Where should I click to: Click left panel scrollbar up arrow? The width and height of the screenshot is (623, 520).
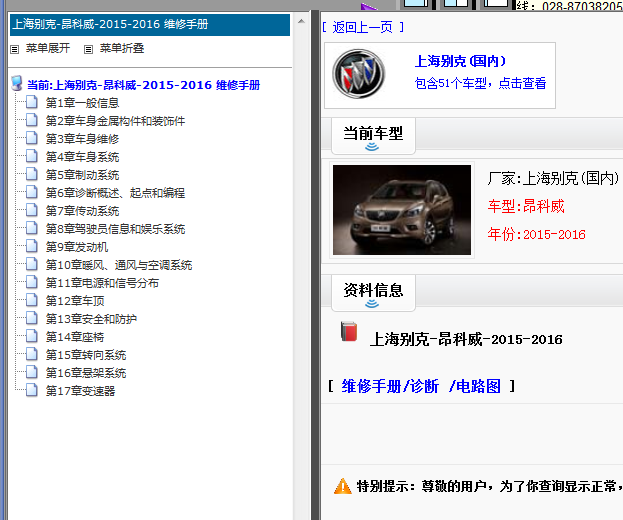301,21
